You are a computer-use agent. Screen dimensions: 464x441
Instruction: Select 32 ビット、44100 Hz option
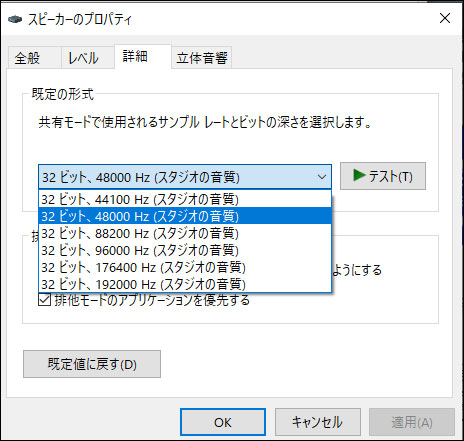tap(185, 199)
